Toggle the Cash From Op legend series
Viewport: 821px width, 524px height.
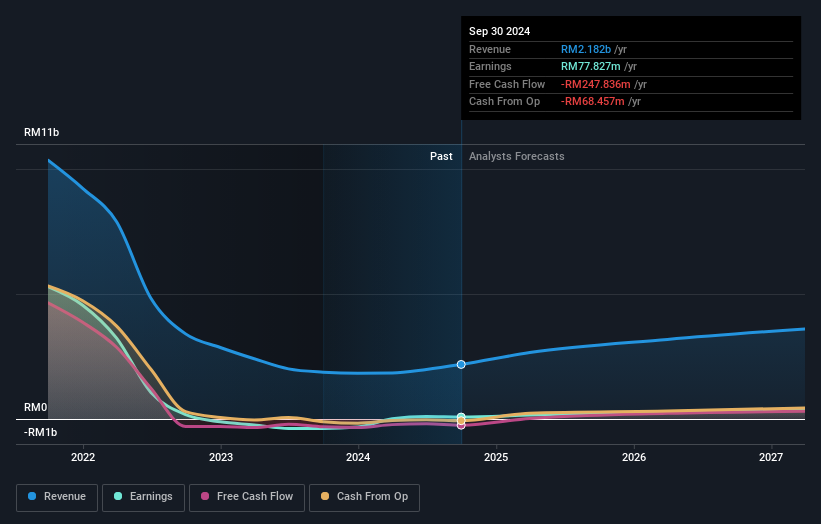pos(364,497)
